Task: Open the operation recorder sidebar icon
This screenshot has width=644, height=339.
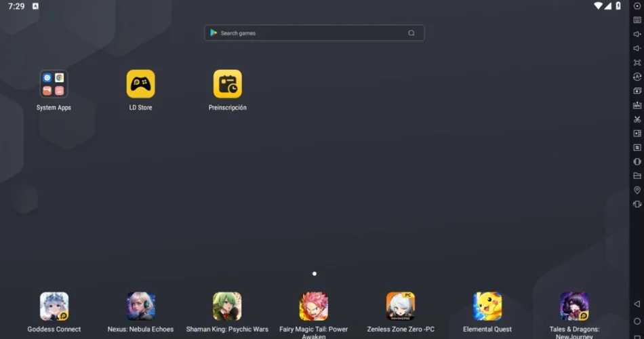Action: tap(637, 77)
